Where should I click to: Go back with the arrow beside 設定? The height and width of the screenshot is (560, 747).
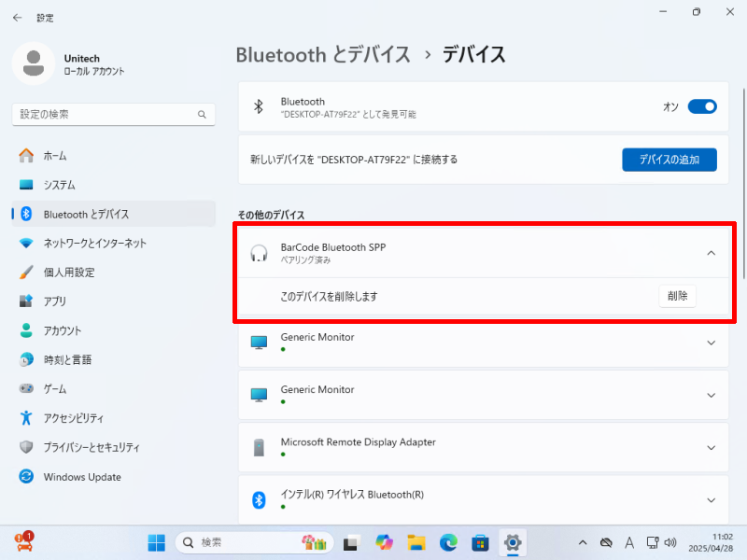[18, 18]
